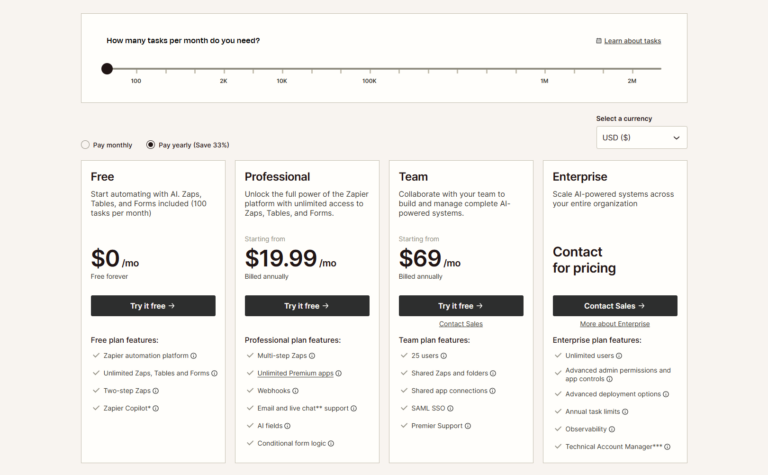Open info icon for Advanced admin permissions
The width and height of the screenshot is (768, 475).
pyautogui.click(x=609, y=379)
